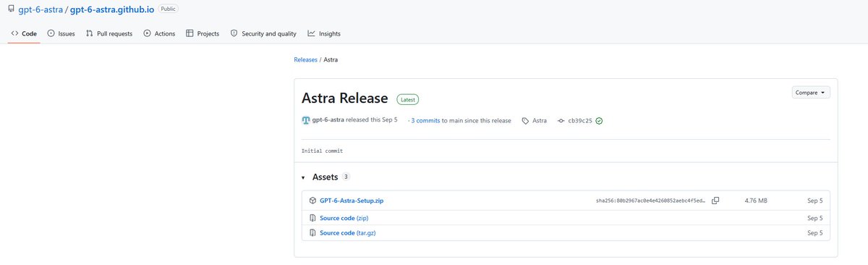Image resolution: width=868 pixels, height=265 pixels.
Task: Go to the Actions tab
Action: [x=159, y=33]
